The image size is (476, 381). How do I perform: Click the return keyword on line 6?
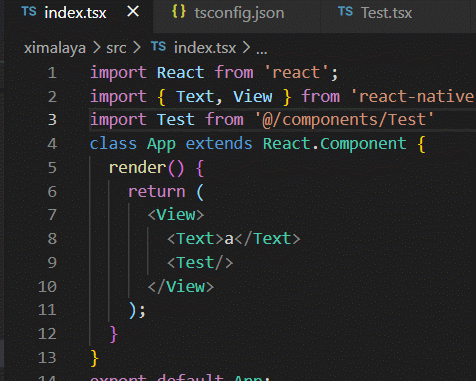click(157, 192)
